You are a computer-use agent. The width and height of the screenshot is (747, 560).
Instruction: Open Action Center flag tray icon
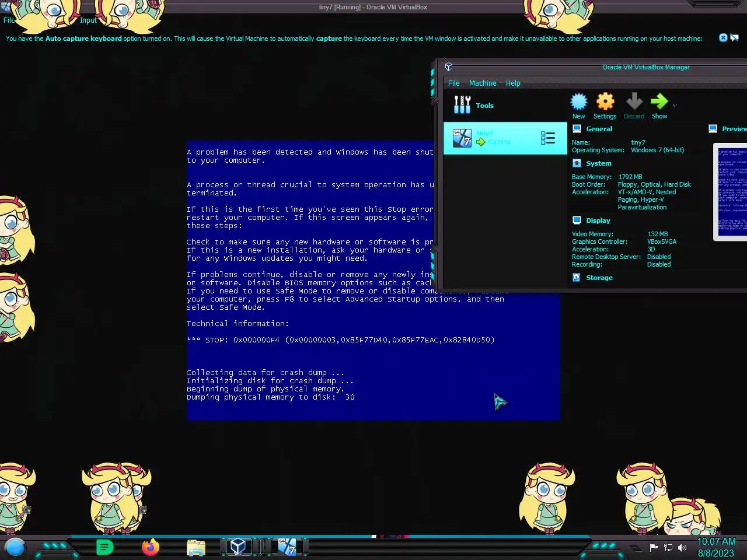tap(654, 547)
